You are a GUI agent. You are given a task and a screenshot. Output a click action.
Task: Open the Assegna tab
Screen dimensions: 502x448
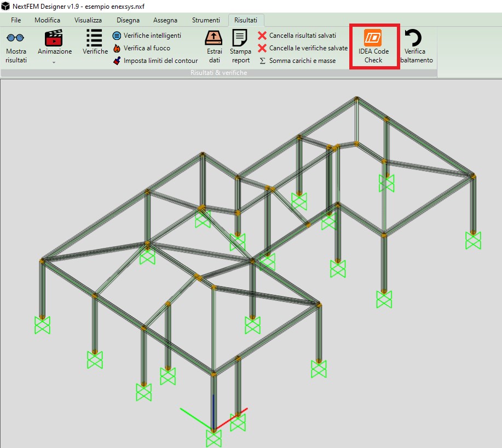tap(165, 20)
